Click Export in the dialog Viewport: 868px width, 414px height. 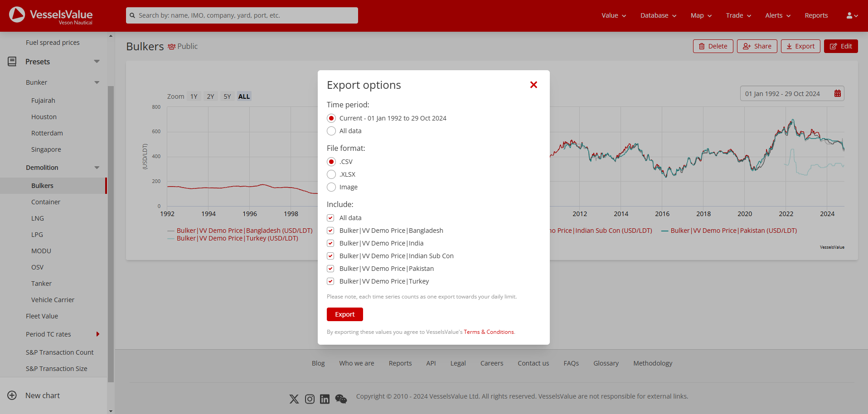(344, 314)
